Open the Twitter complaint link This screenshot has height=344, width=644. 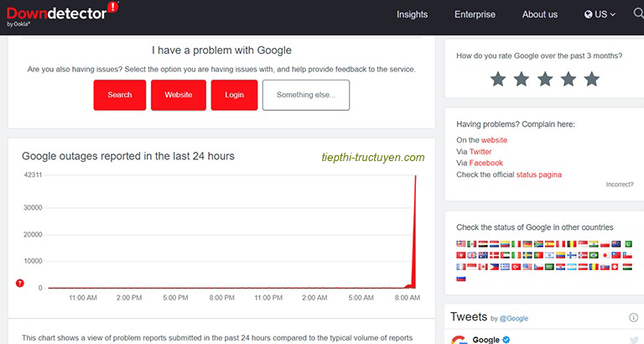(480, 152)
